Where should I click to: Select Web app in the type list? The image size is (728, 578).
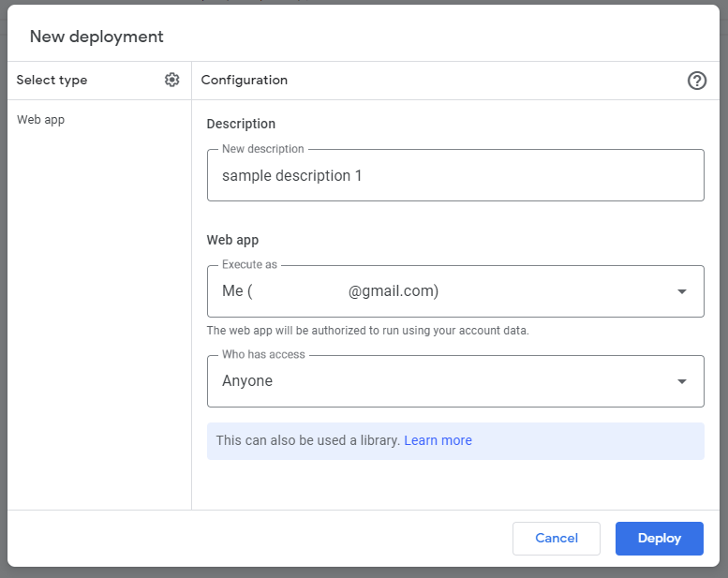40,120
